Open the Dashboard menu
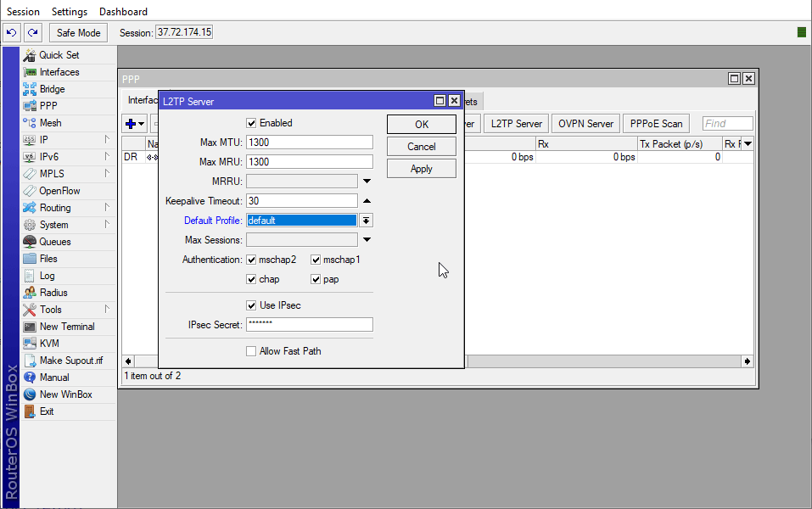 123,11
